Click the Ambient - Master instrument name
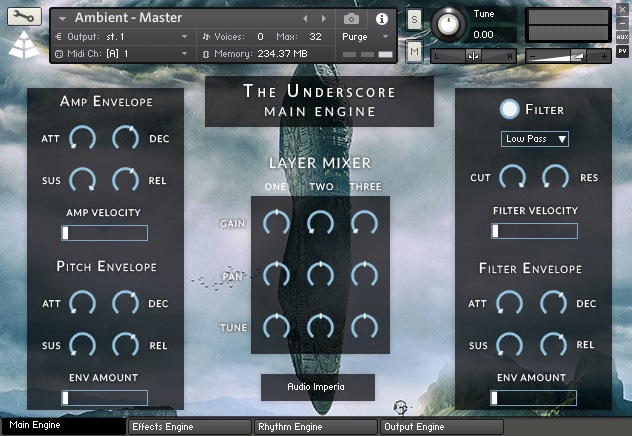Screen dimensions: 632x436 [129, 18]
